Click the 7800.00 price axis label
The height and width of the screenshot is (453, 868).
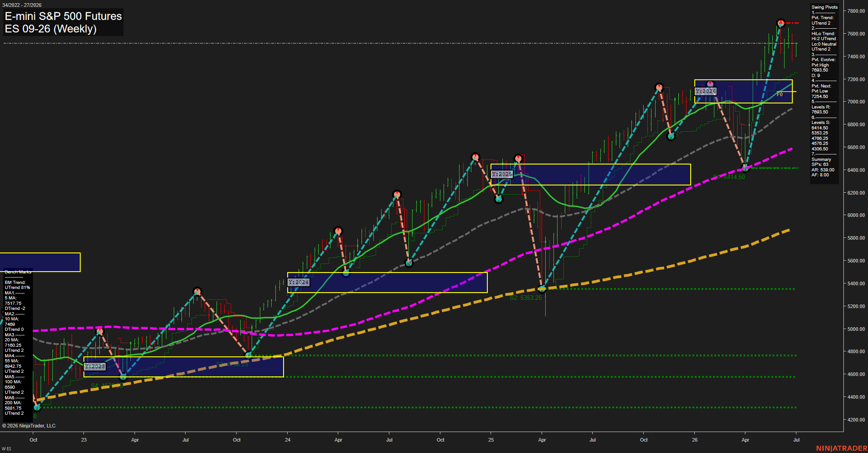(x=856, y=11)
